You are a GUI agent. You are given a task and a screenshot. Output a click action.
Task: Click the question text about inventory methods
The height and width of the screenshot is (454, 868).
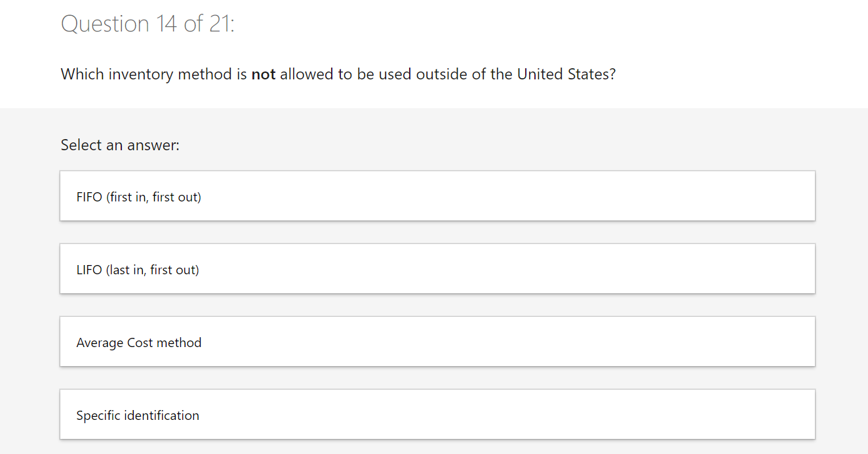point(338,74)
